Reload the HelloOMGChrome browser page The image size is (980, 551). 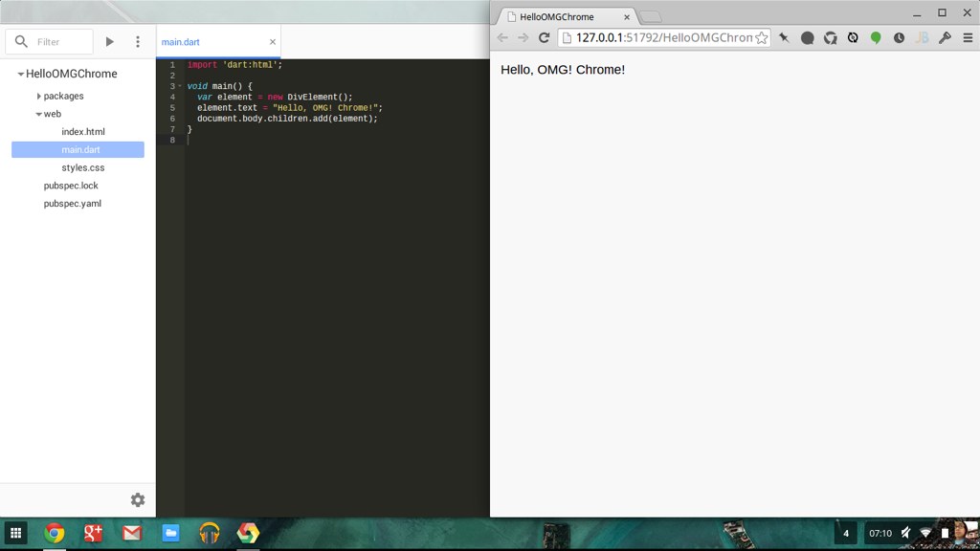point(544,38)
